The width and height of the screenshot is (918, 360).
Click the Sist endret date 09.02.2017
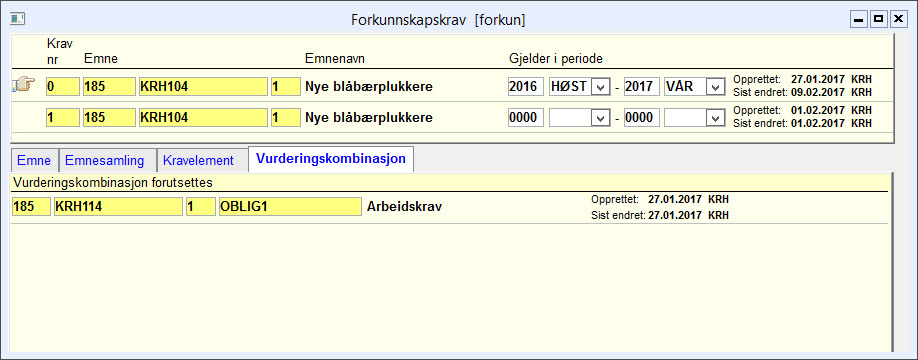(x=817, y=92)
